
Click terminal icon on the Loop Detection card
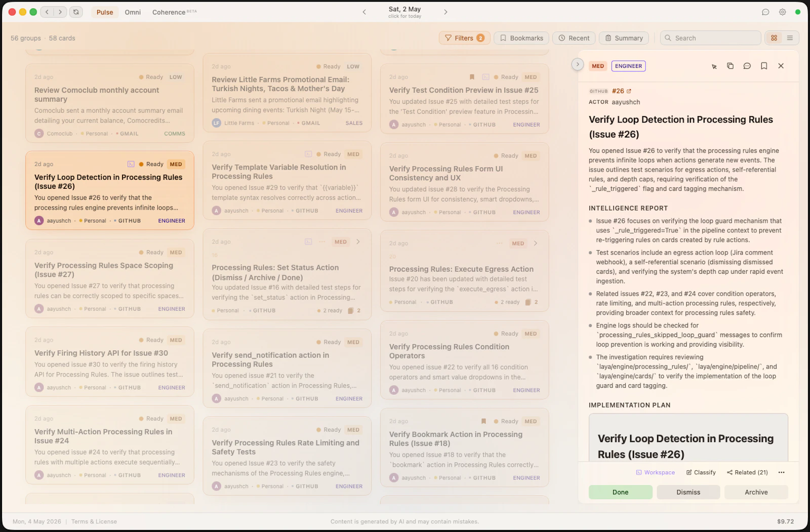[131, 164]
